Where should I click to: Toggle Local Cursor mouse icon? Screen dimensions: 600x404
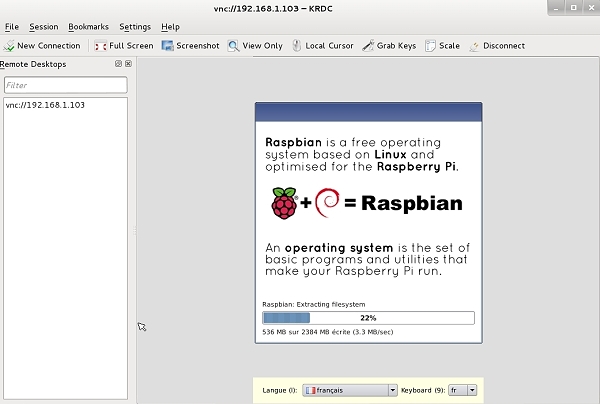pyautogui.click(x=297, y=46)
